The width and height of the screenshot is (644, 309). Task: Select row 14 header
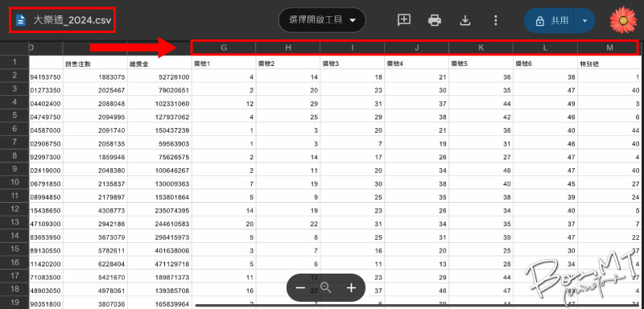(14, 236)
